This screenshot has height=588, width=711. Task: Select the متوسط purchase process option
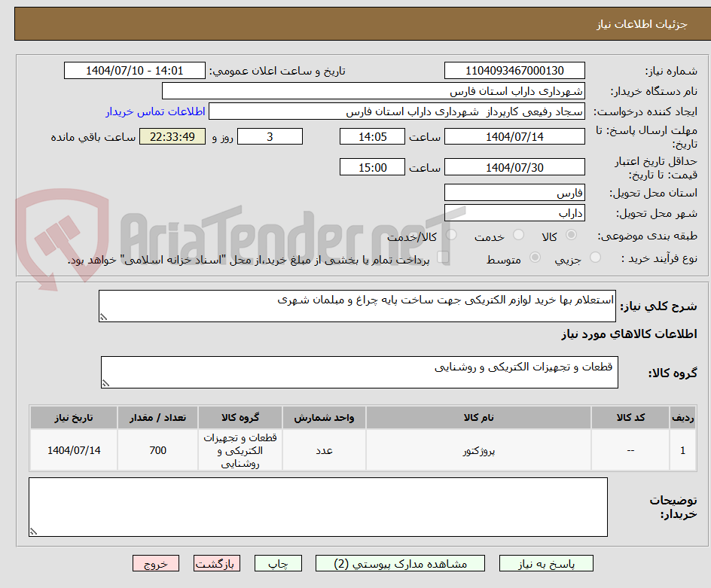(x=535, y=258)
